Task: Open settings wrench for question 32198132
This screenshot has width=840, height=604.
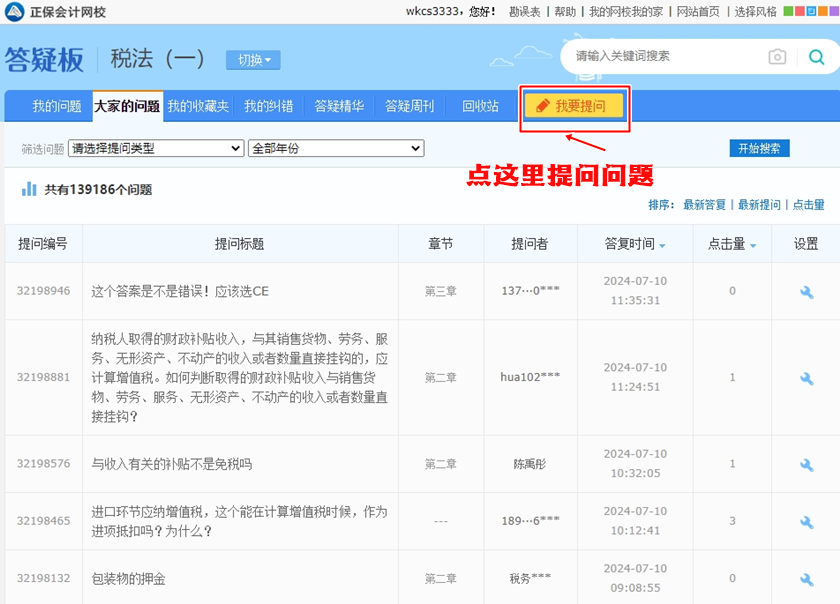Action: coord(806,579)
